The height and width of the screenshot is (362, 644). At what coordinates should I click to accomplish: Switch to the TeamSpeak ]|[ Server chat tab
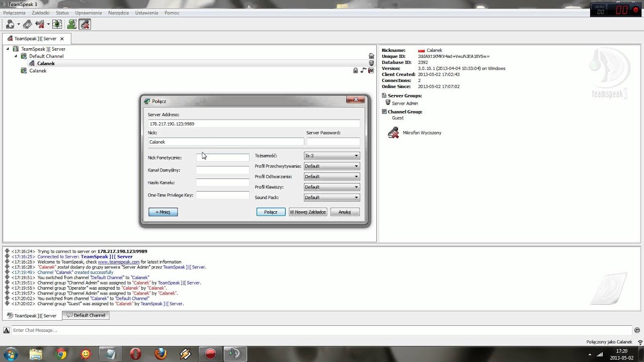coord(32,316)
